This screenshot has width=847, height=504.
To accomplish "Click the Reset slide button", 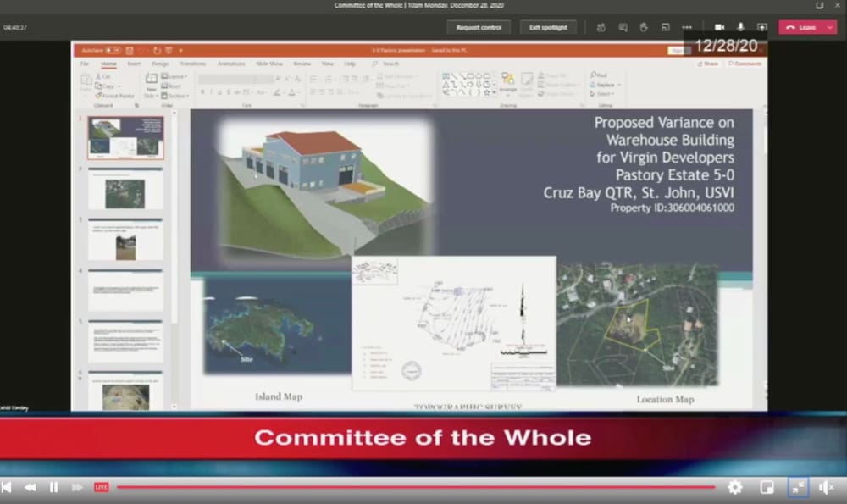I will click(x=171, y=86).
